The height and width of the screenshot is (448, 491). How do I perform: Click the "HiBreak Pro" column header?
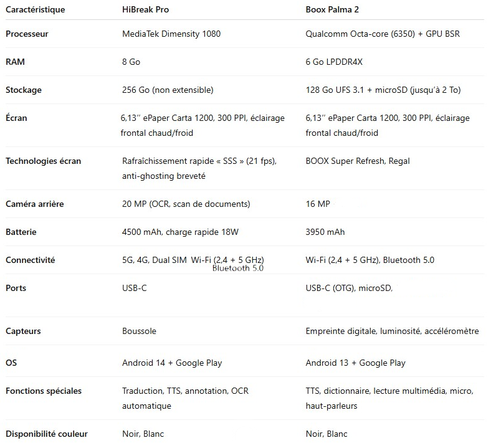coord(145,9)
